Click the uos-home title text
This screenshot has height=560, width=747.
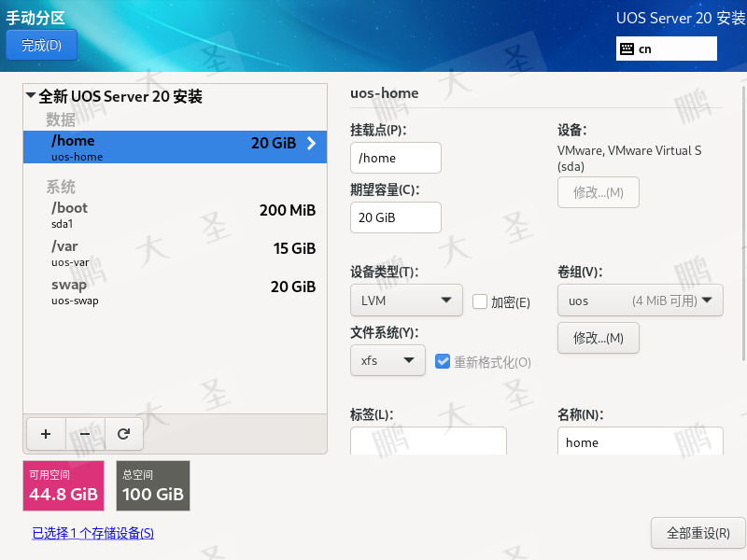(384, 92)
